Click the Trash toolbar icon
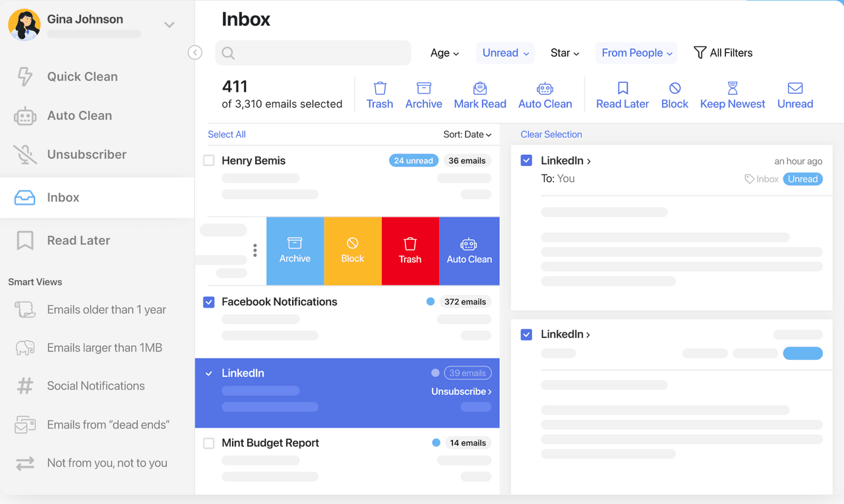Viewport: 844px width, 504px height. pos(380,88)
